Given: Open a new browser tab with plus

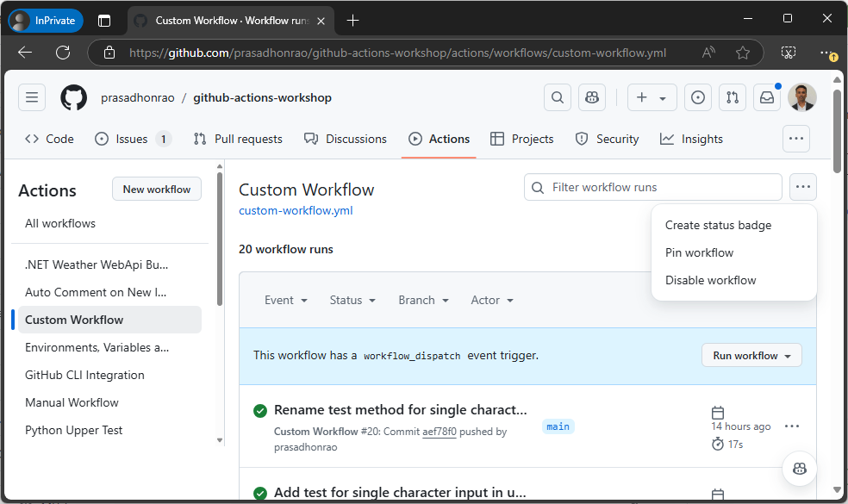Looking at the screenshot, I should pyautogui.click(x=352, y=21).
